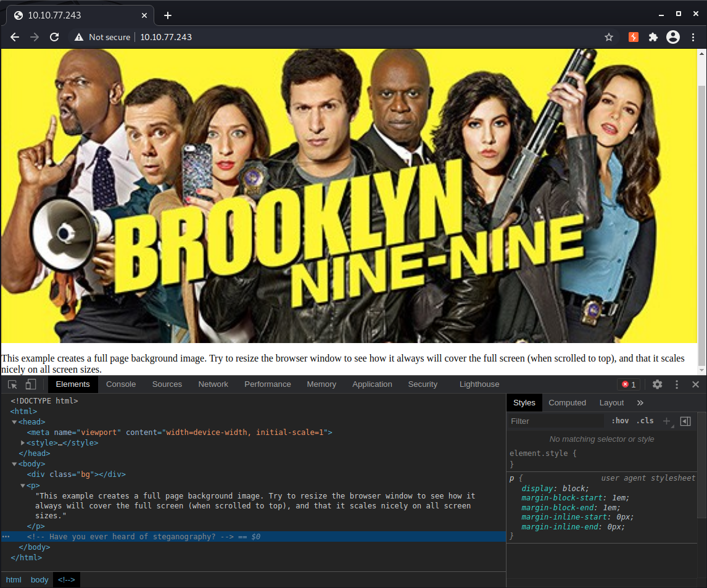Screen dimensions: 707x588
Task: Switch to the Sources tab
Action: point(167,384)
